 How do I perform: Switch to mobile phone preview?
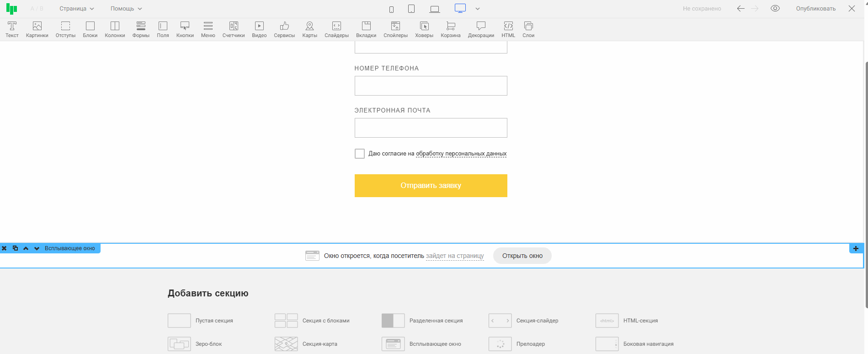[x=391, y=9]
